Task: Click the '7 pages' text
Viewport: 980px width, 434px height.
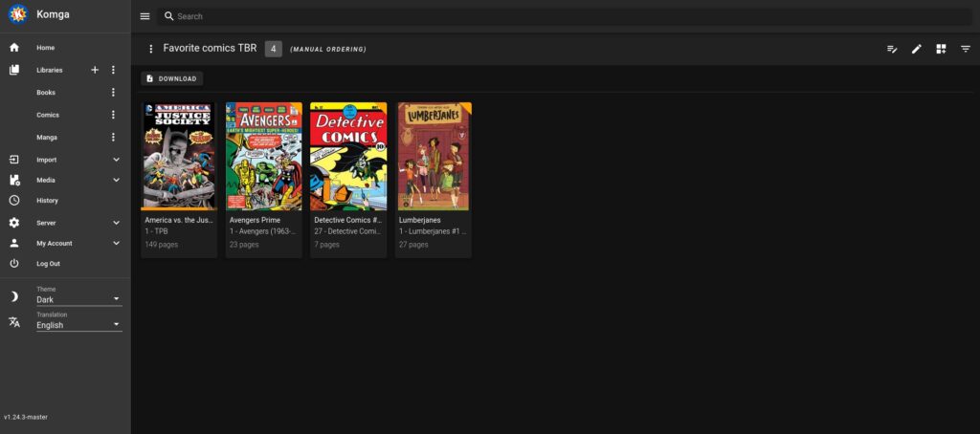Action: pos(327,244)
